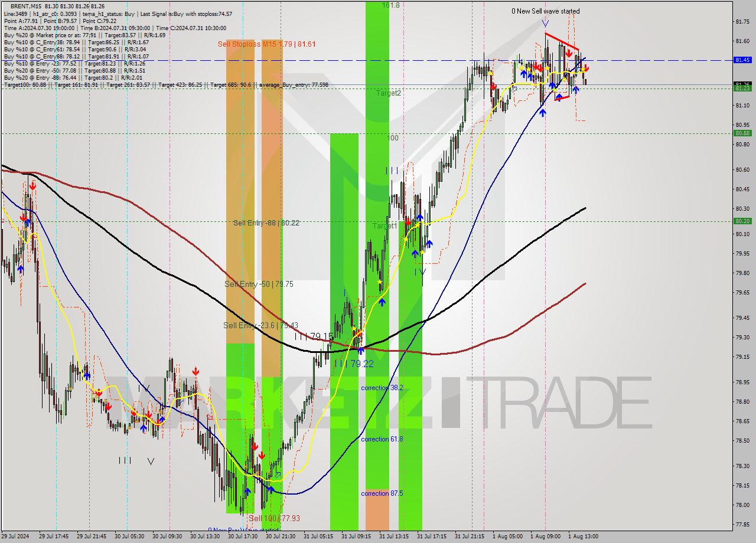Viewport: 756px width, 543px height.
Task: Click the 'Buy %20 @ Entry -50: 77.08' line
Action: click(74, 71)
